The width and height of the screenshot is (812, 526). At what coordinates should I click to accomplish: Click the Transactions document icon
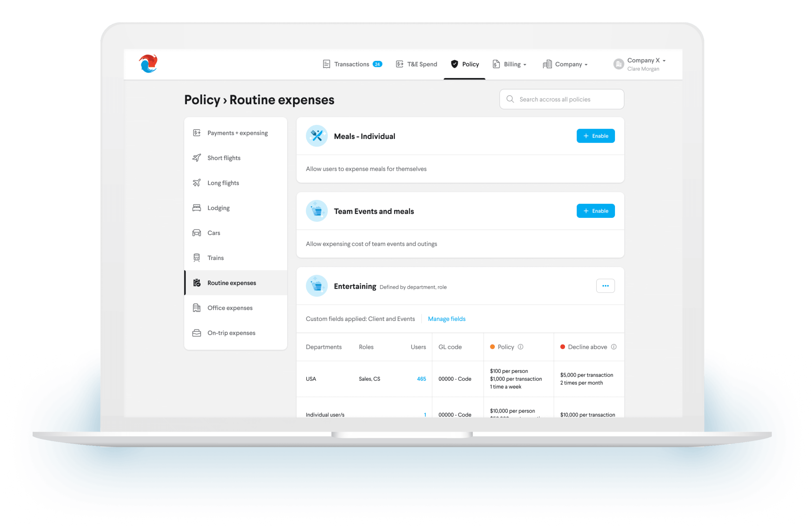coord(326,64)
